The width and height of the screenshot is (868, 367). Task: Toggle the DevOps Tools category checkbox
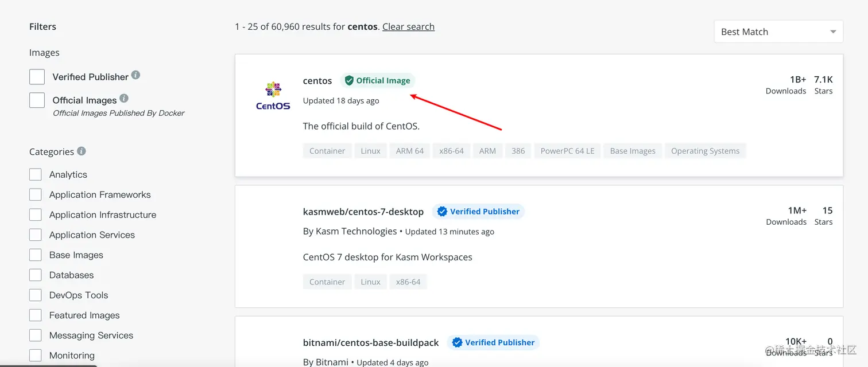point(36,295)
